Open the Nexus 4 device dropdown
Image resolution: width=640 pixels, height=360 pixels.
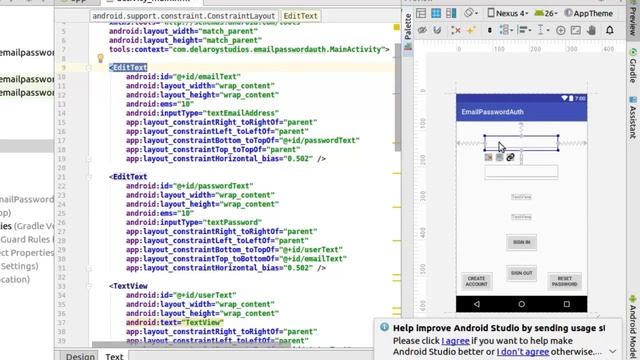pyautogui.click(x=508, y=13)
